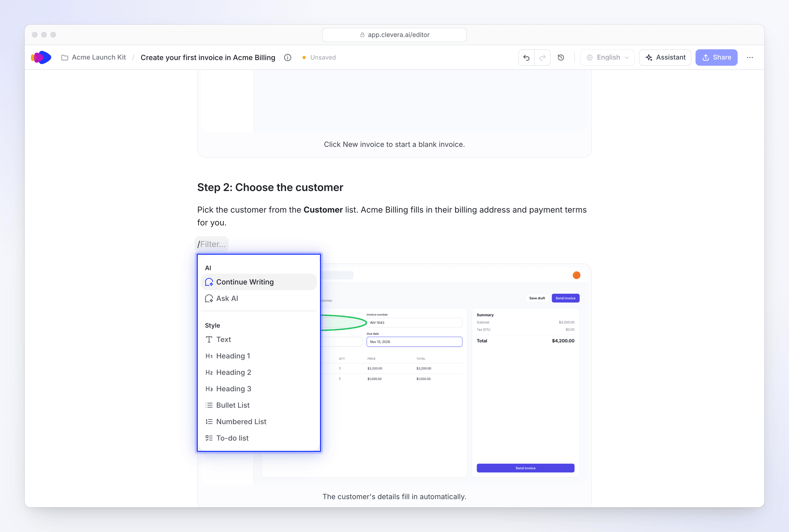
Task: Open version history clock icon
Action: pyautogui.click(x=561, y=57)
